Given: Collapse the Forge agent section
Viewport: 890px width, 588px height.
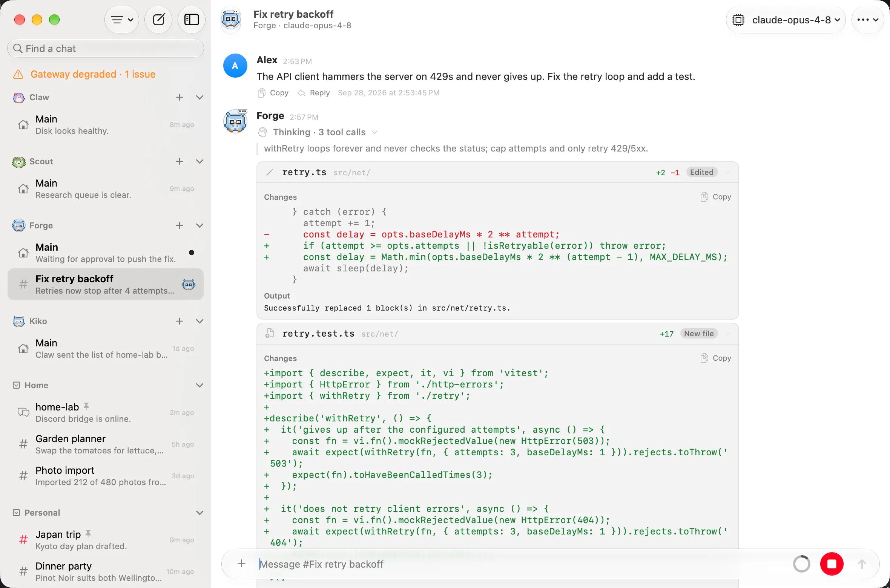Looking at the screenshot, I should tap(200, 225).
